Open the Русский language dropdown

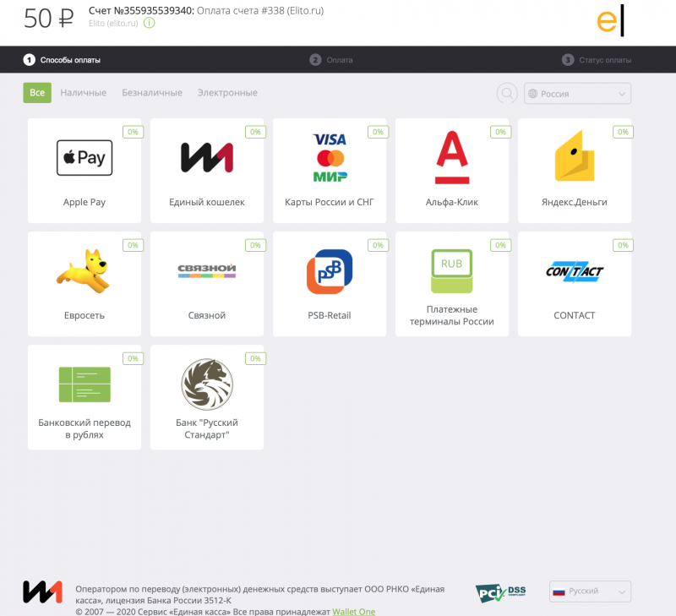click(x=590, y=591)
